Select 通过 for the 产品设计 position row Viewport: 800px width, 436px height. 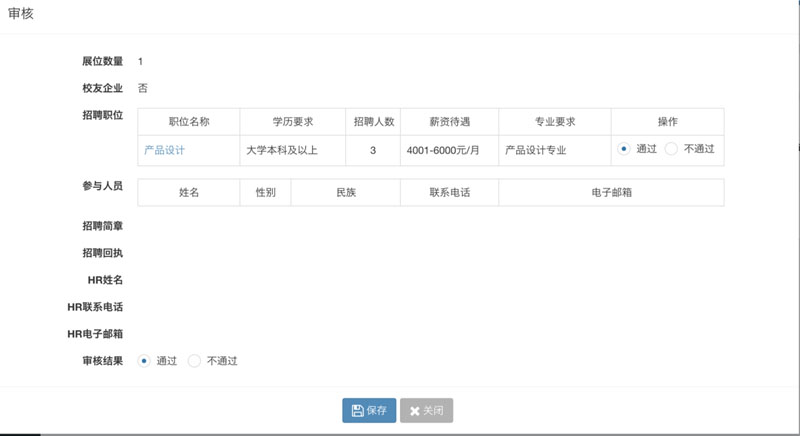pyautogui.click(x=624, y=149)
